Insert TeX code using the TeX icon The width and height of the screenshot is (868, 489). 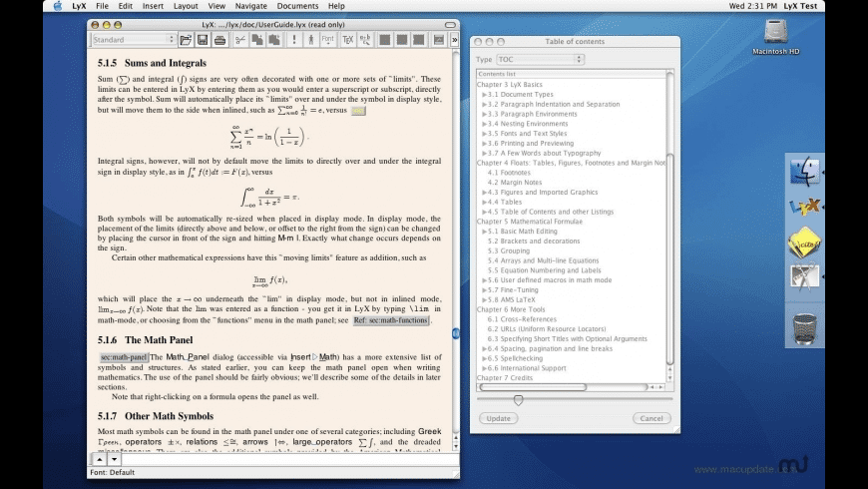[347, 40]
